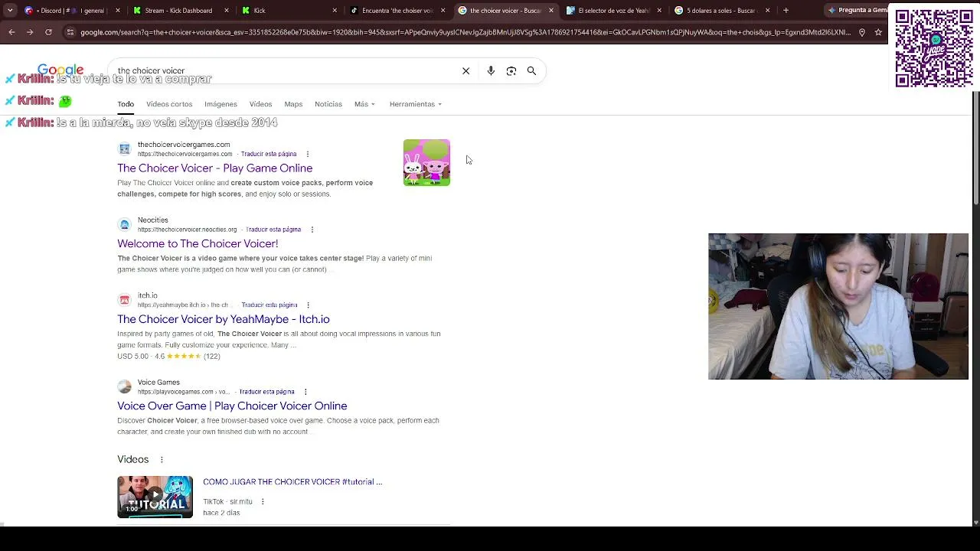Open the location permission icon in address bar

(x=862, y=32)
